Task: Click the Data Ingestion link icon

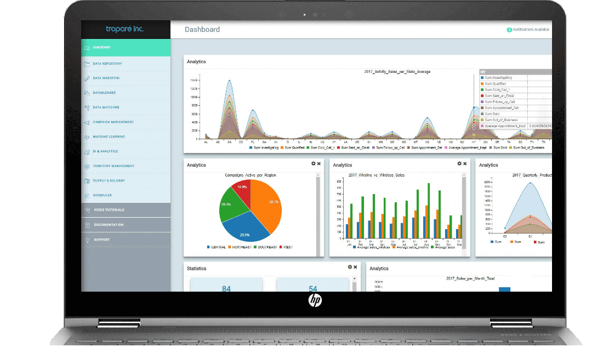Action: [x=87, y=78]
